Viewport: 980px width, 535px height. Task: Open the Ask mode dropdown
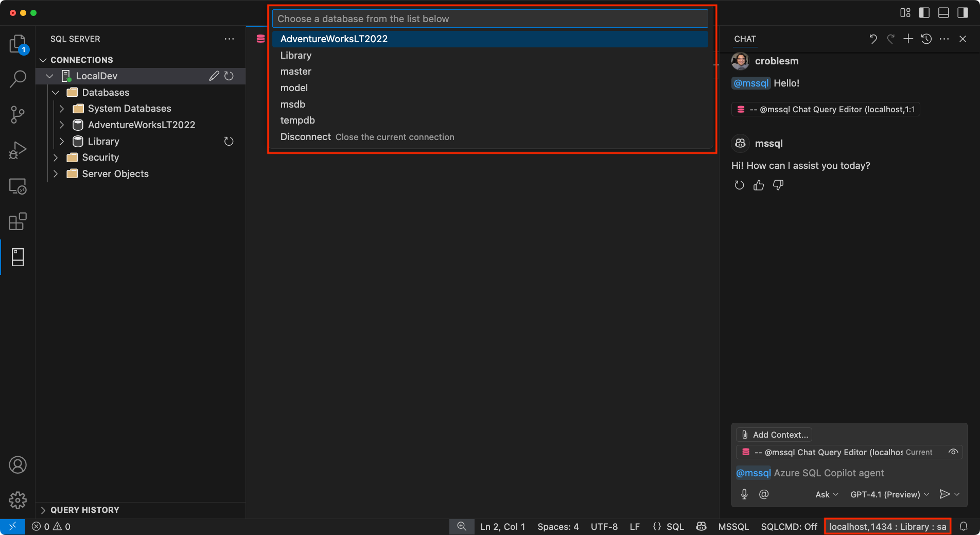(x=826, y=494)
